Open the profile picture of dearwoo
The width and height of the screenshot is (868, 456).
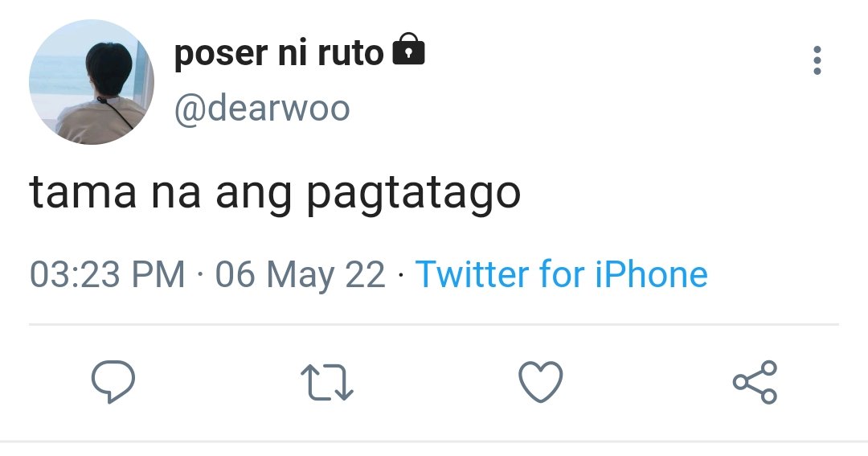[92, 82]
